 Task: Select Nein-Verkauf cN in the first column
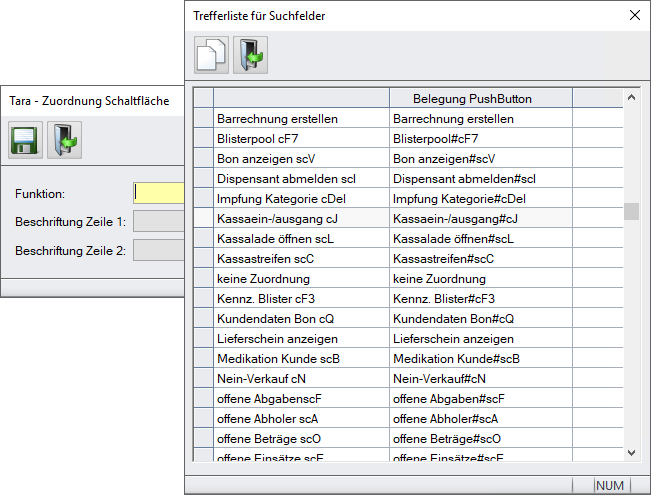[300, 378]
